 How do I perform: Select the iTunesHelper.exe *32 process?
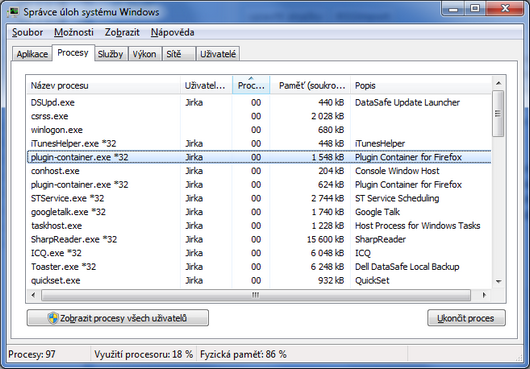point(259,144)
